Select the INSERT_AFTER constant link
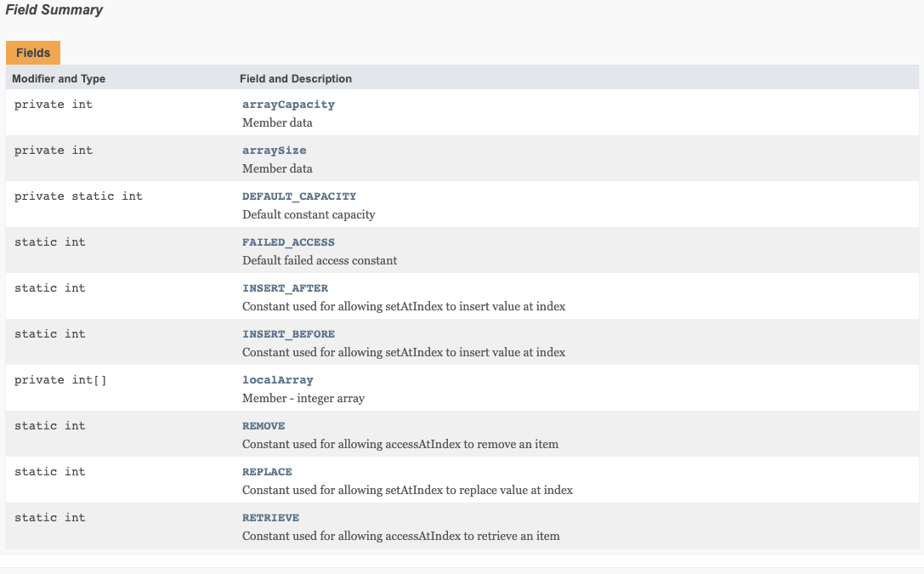924x574 pixels. tap(285, 287)
